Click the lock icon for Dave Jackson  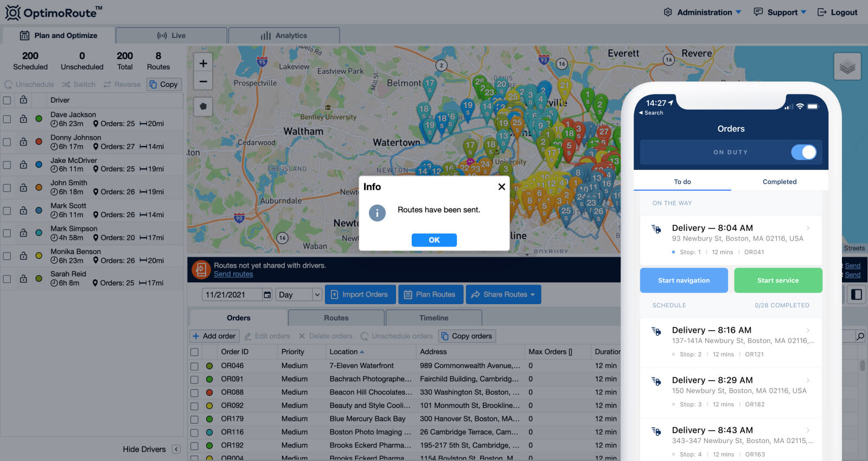(x=23, y=119)
